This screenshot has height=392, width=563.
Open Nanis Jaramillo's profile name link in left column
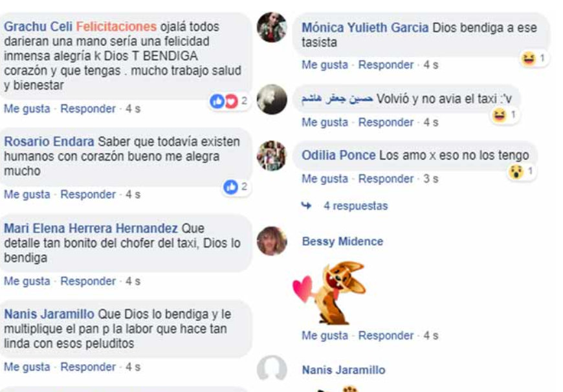coord(49,314)
